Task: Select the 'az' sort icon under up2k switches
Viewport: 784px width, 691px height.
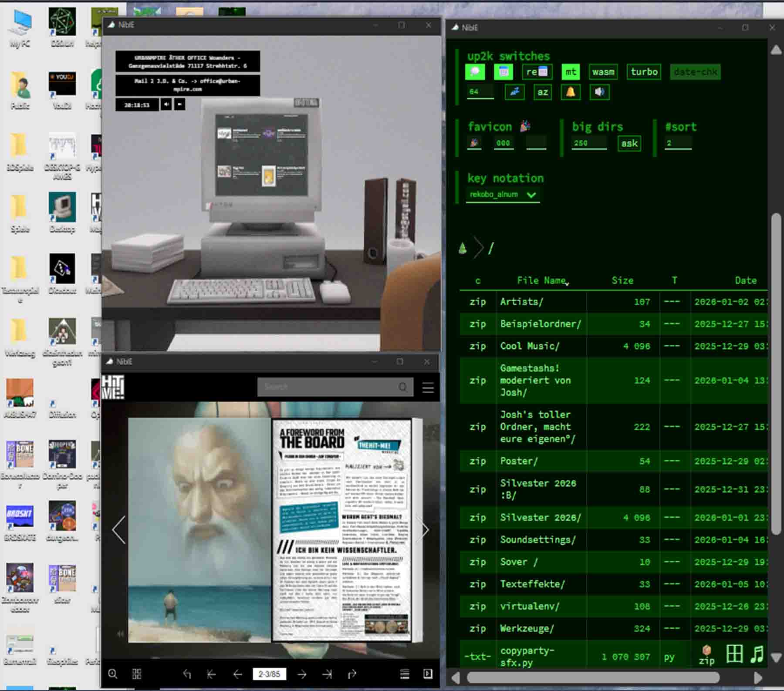Action: 543,92
